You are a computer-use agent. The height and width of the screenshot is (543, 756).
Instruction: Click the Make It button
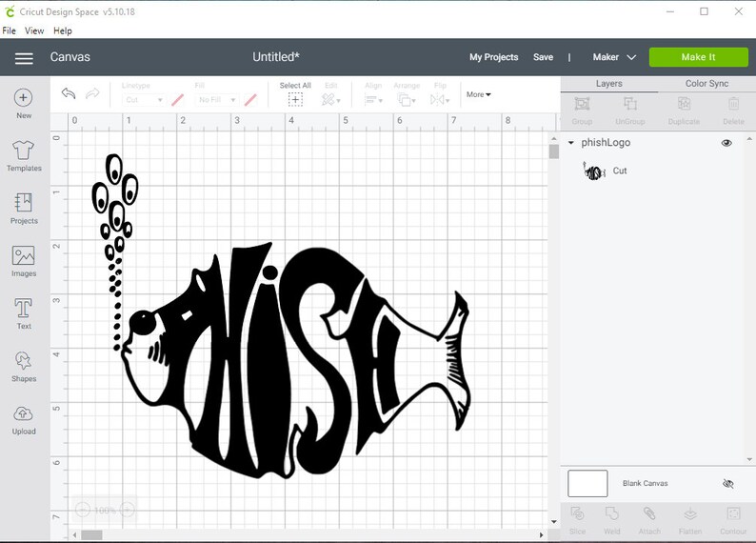699,57
